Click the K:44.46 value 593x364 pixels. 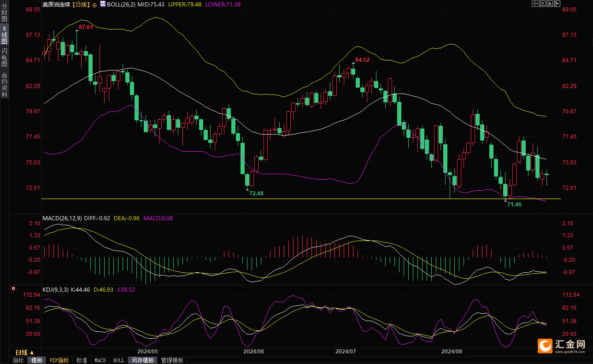[81, 289]
